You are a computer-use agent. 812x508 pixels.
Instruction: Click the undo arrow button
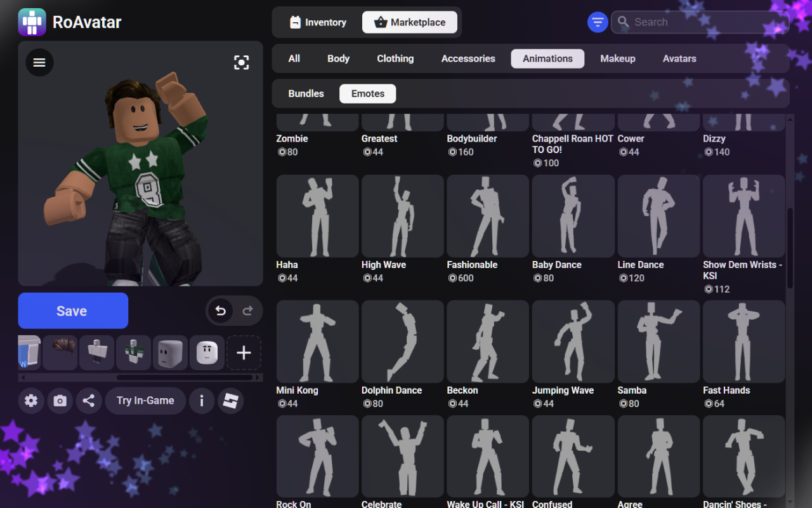220,311
